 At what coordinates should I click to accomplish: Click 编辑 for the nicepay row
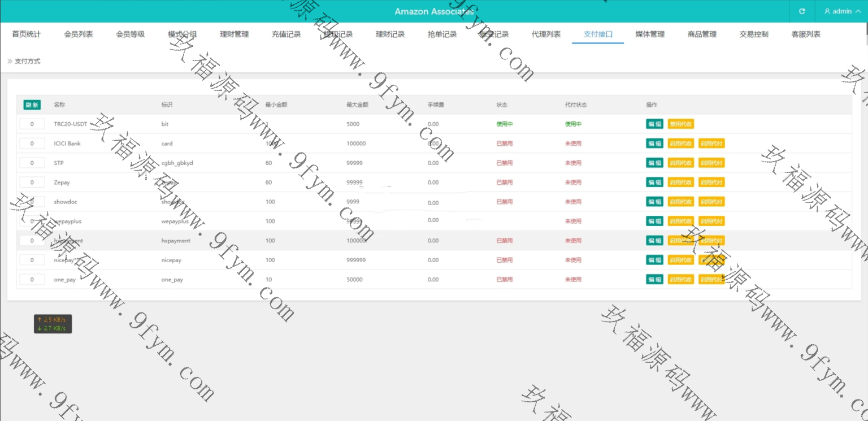tap(654, 260)
